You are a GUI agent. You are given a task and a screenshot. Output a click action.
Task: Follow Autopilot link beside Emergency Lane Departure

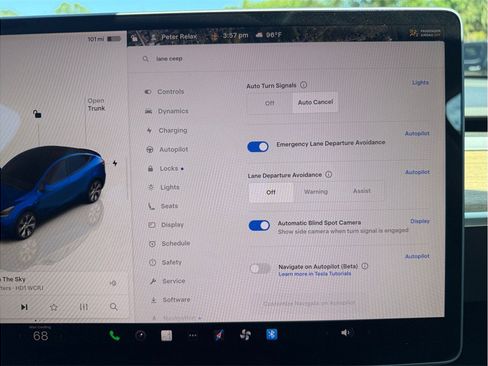pyautogui.click(x=417, y=133)
